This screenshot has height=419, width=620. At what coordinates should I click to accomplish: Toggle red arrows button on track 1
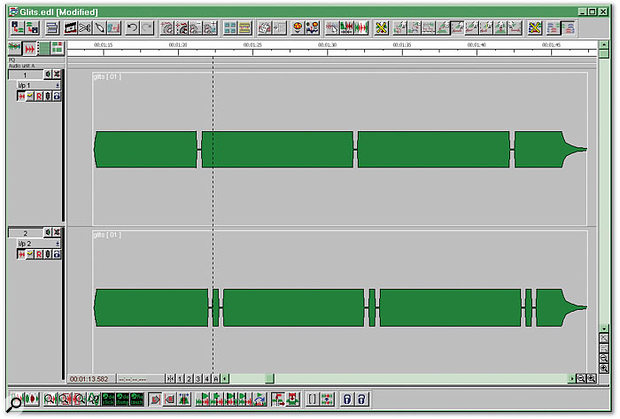click(21, 96)
